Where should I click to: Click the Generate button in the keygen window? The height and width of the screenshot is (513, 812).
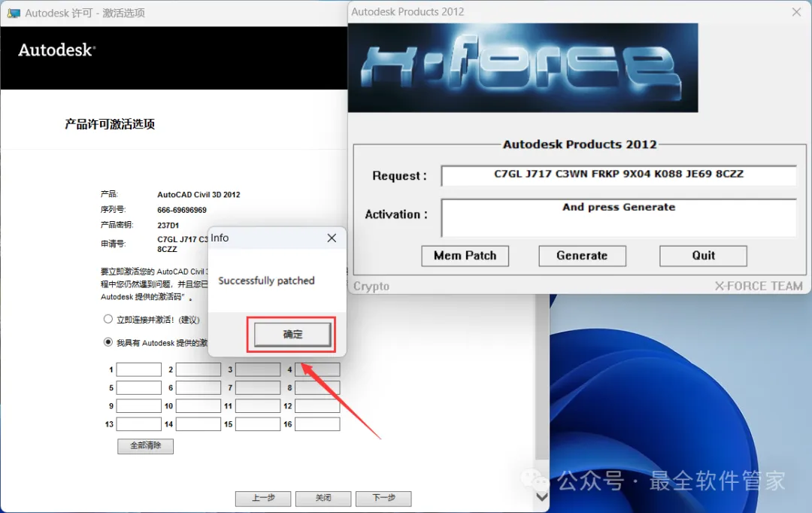click(x=582, y=256)
